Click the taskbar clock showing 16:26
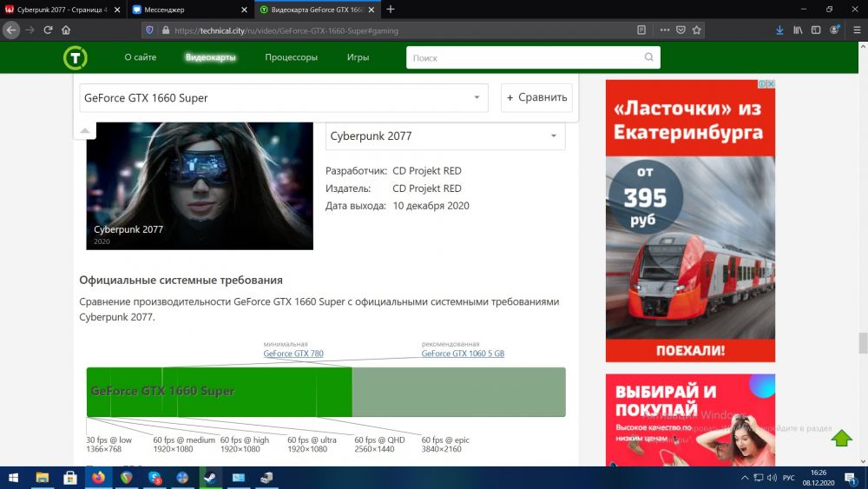This screenshot has width=868, height=489. (x=819, y=478)
